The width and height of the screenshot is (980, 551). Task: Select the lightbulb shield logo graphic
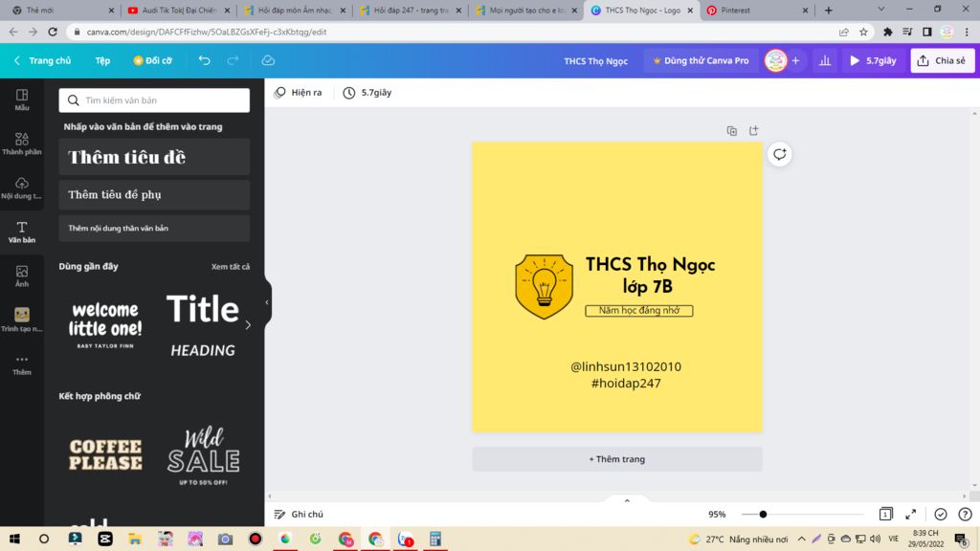pos(544,287)
